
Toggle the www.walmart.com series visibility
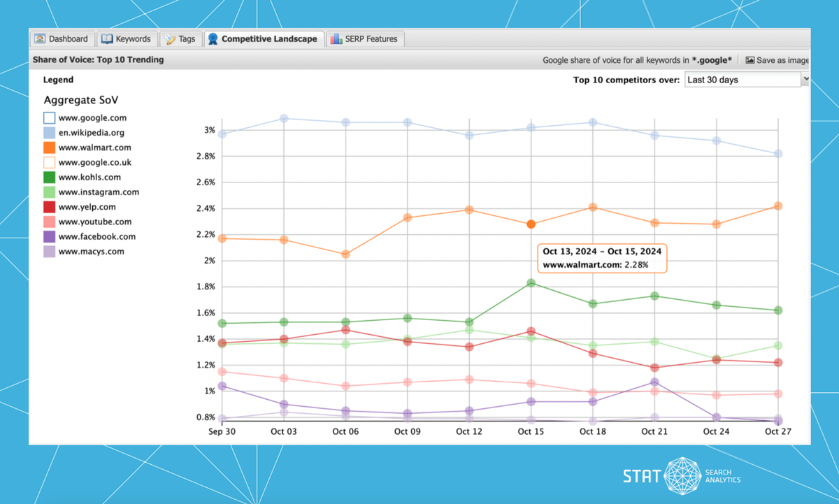49,147
